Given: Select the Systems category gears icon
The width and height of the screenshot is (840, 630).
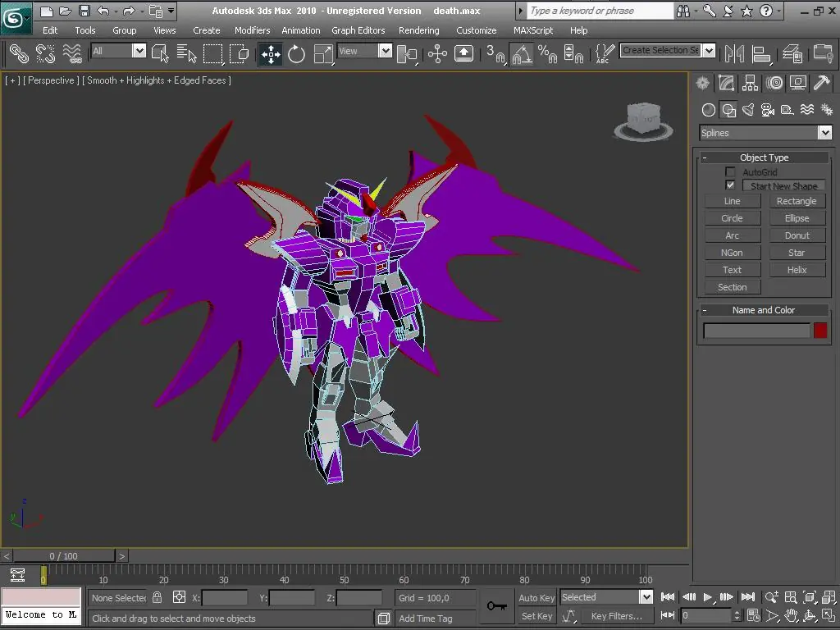Looking at the screenshot, I should point(827,111).
